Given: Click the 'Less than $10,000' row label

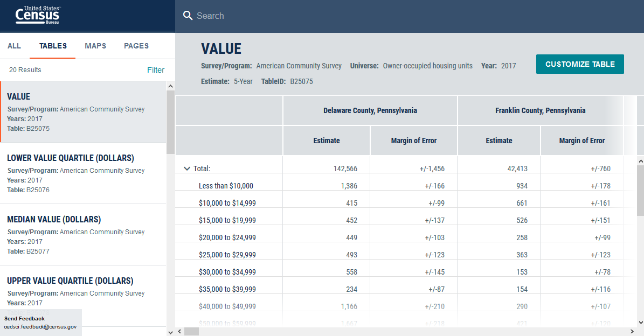Looking at the screenshot, I should tap(226, 186).
